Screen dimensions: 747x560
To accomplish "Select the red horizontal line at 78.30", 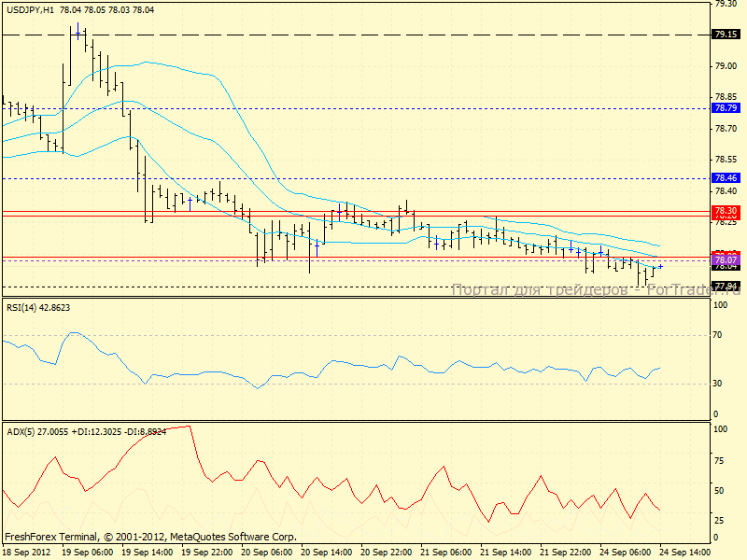I will pos(373,211).
